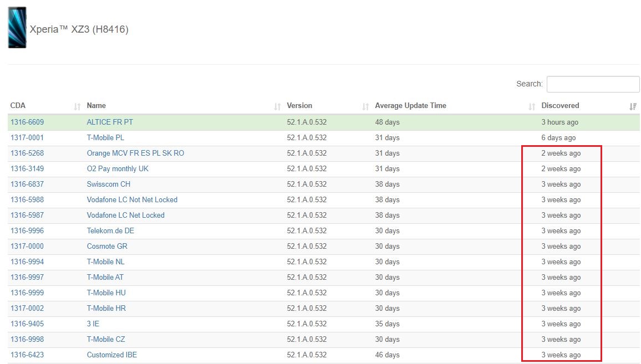The height and width of the screenshot is (364, 641).
Task: Open CDA number 1316-9405 link
Action: tap(27, 324)
